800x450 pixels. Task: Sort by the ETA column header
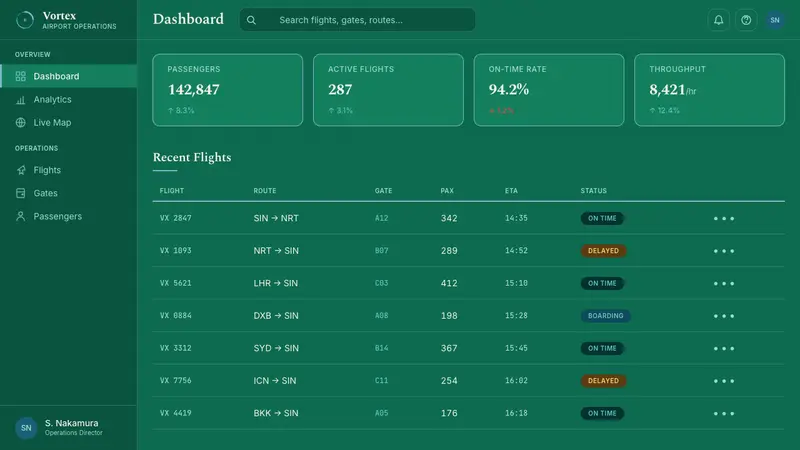point(511,191)
